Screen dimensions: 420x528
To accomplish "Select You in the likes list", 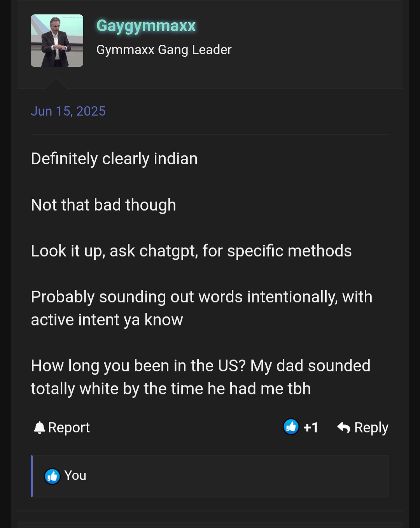I will click(75, 475).
